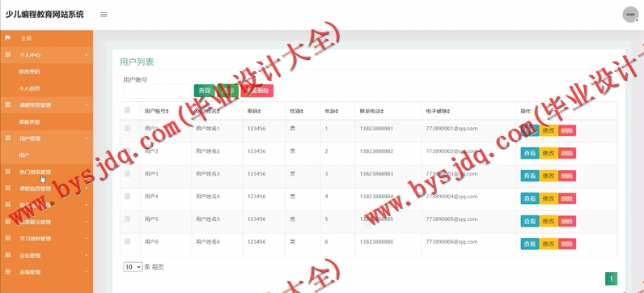Tick the checkbox for row 用户3
This screenshot has height=293, width=644.
[x=127, y=174]
